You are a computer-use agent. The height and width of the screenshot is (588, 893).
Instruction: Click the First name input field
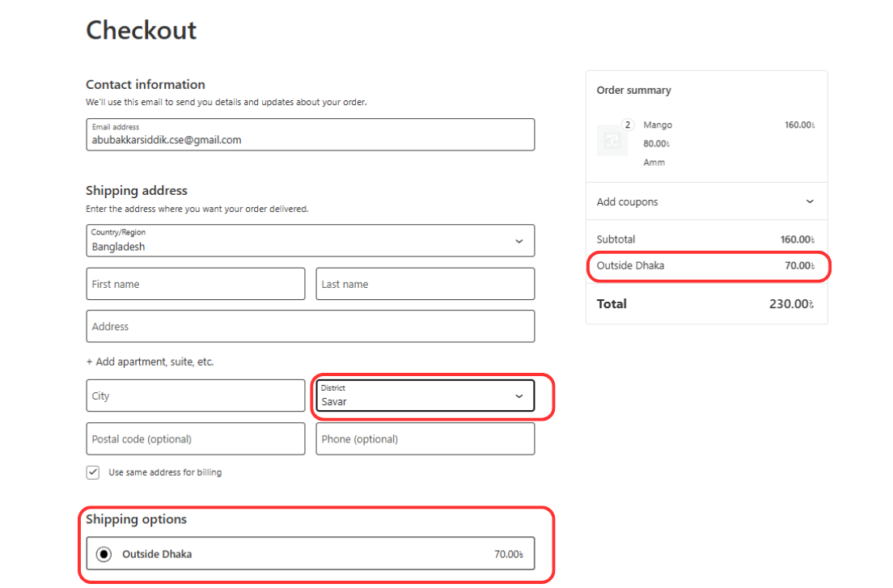(195, 283)
